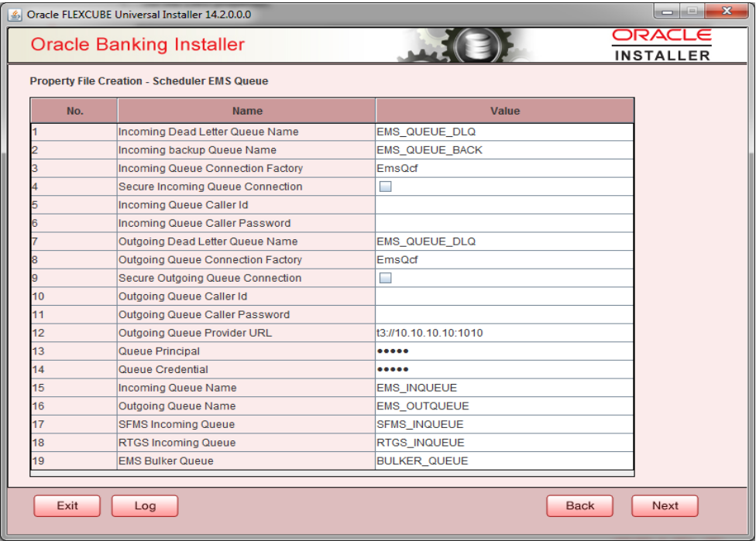Select the SFMS_INQUEUE value cell
The height and width of the screenshot is (541, 756).
(x=504, y=424)
